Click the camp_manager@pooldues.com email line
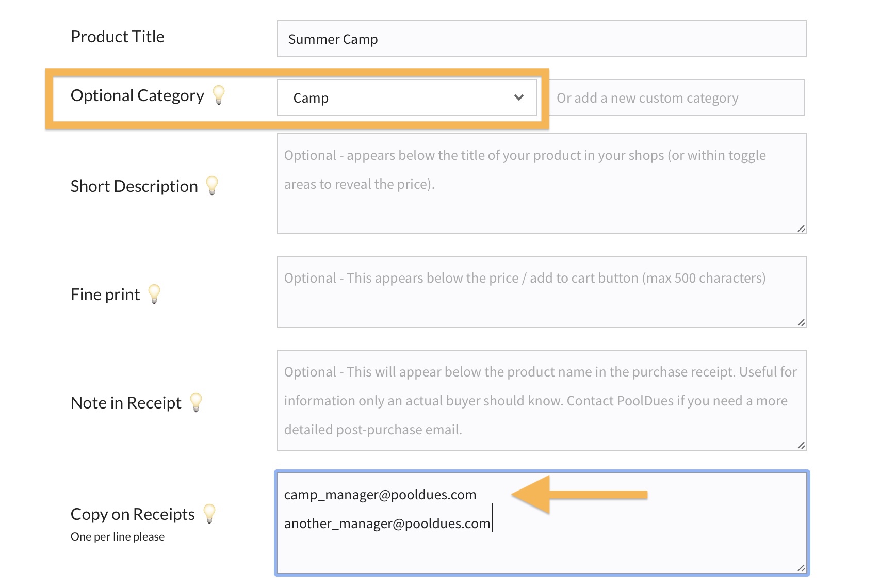Image resolution: width=880 pixels, height=588 pixels. coord(380,495)
